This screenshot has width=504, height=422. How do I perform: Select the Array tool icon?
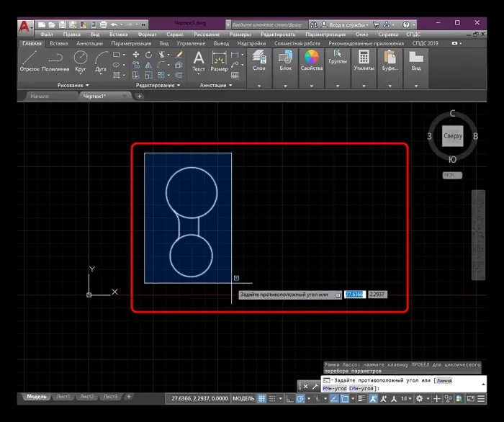tap(161, 75)
